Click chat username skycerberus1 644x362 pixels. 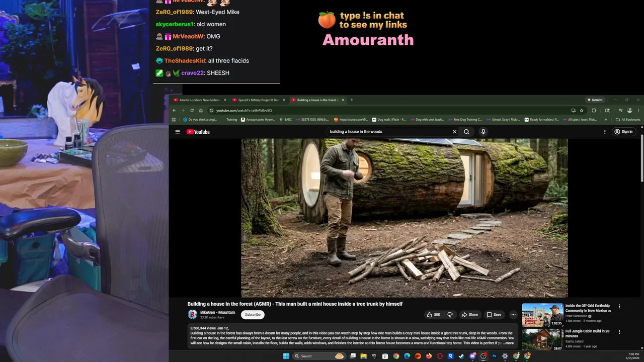click(x=175, y=24)
